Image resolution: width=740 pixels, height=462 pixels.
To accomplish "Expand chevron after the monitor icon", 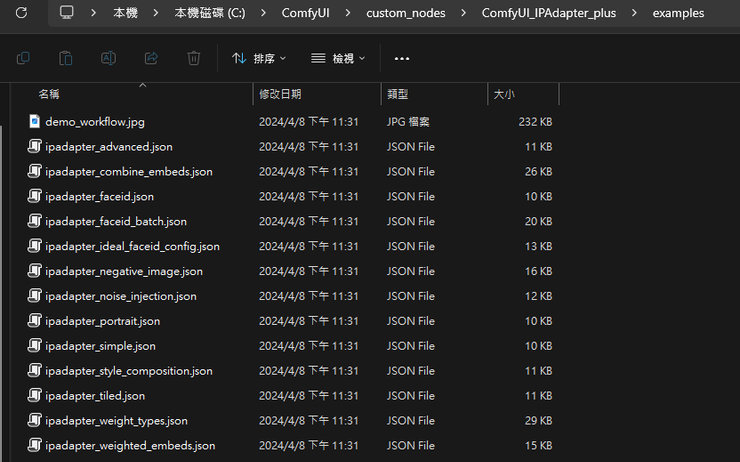I will point(93,13).
